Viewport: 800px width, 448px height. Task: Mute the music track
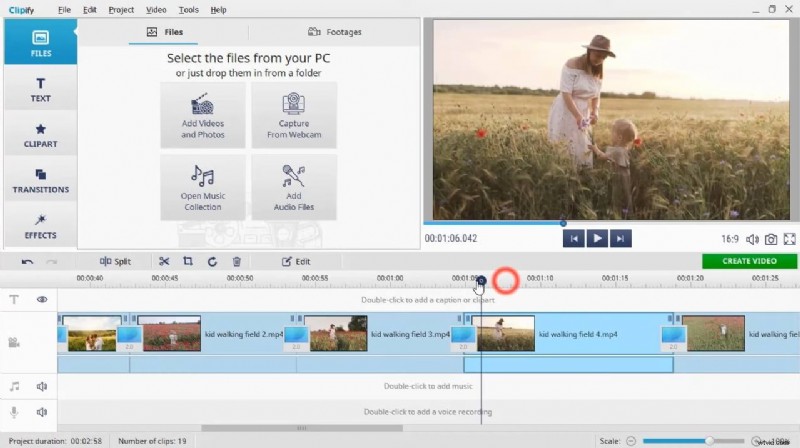pyautogui.click(x=42, y=386)
